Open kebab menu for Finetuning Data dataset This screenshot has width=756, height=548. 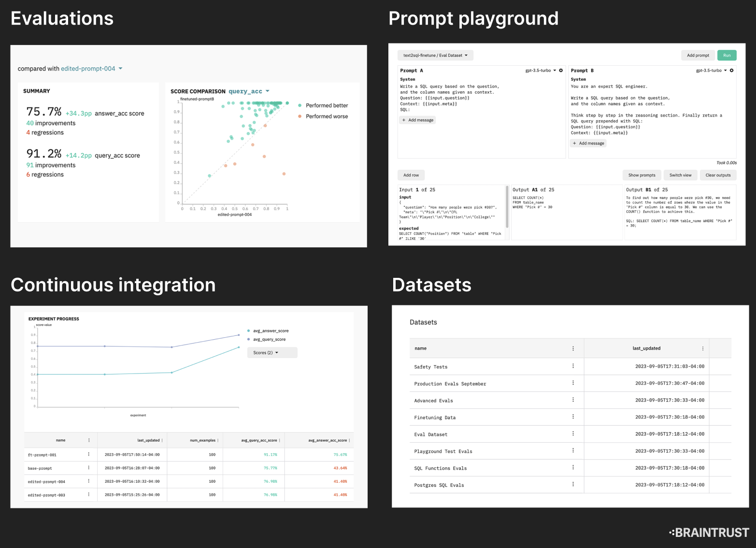[573, 417]
